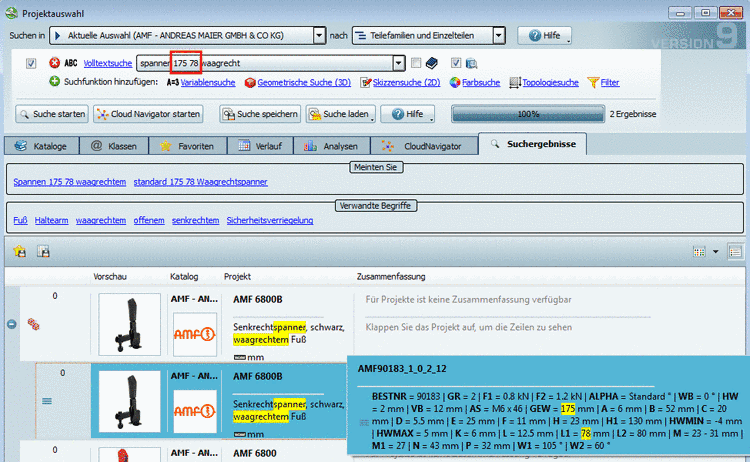Viewport: 750px width, 462px height.
Task: Switch to the Kataloge tab
Action: 42,146
